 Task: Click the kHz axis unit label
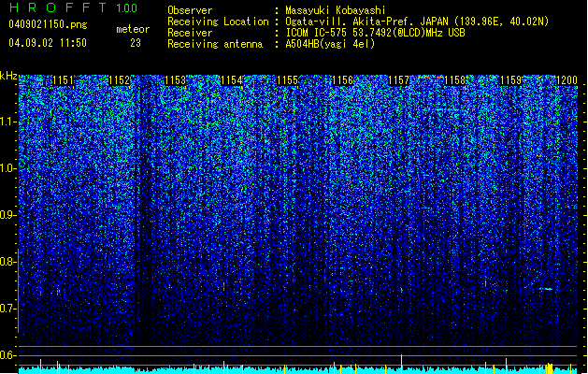coord(8,76)
